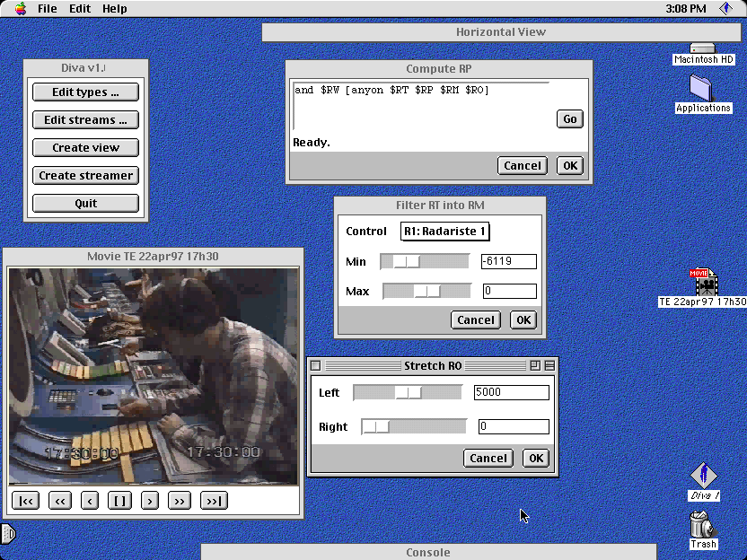The width and height of the screenshot is (747, 560).
Task: Jump to movie end with >>| button
Action: coord(214,501)
